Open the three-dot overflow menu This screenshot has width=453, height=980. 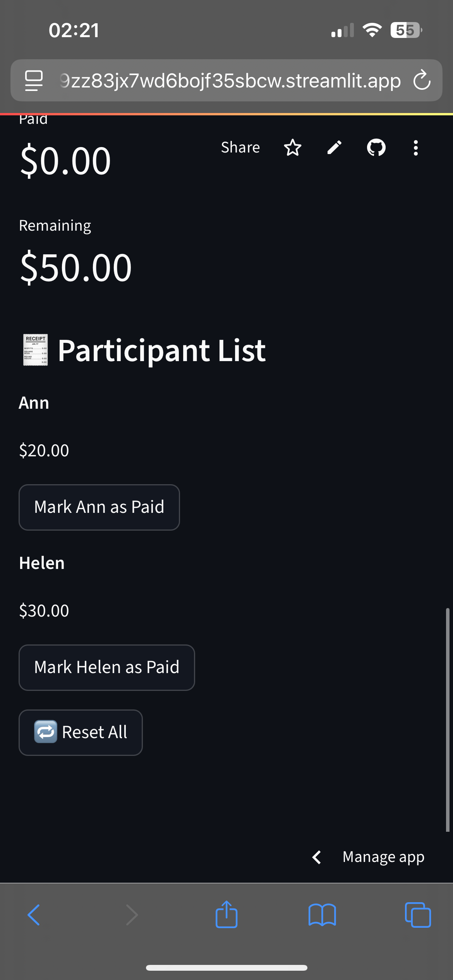[x=415, y=148]
